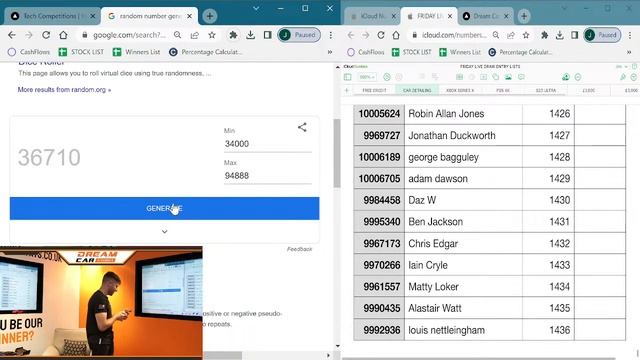Select the random number generator browser tab
Image resolution: width=640 pixels, height=360 pixels.
coord(149,16)
